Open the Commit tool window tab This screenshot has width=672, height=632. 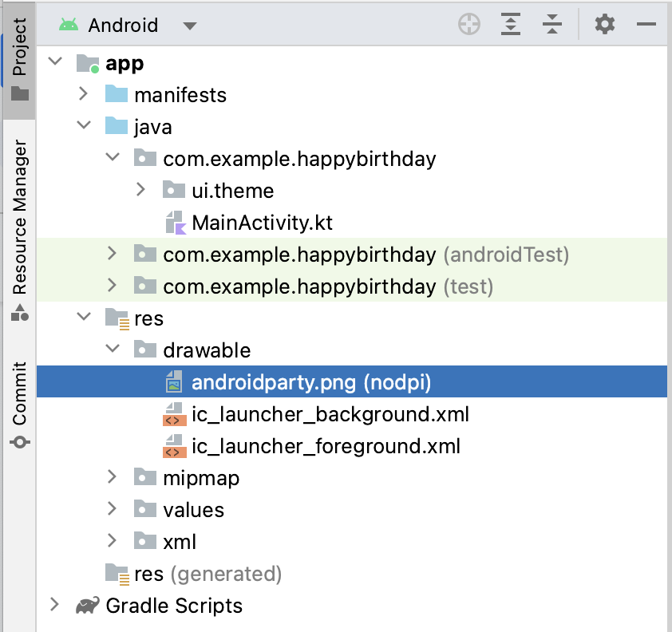pyautogui.click(x=19, y=405)
